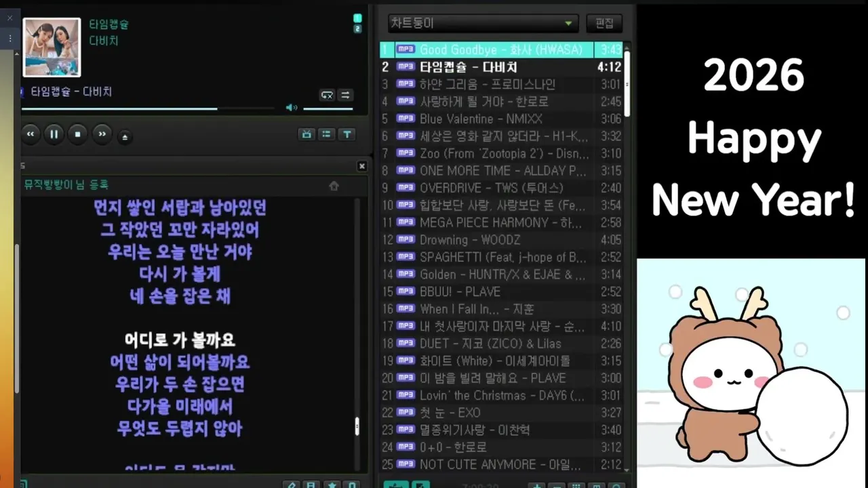Select 멸종위기사랑 - 이찬혁 track

501,430
